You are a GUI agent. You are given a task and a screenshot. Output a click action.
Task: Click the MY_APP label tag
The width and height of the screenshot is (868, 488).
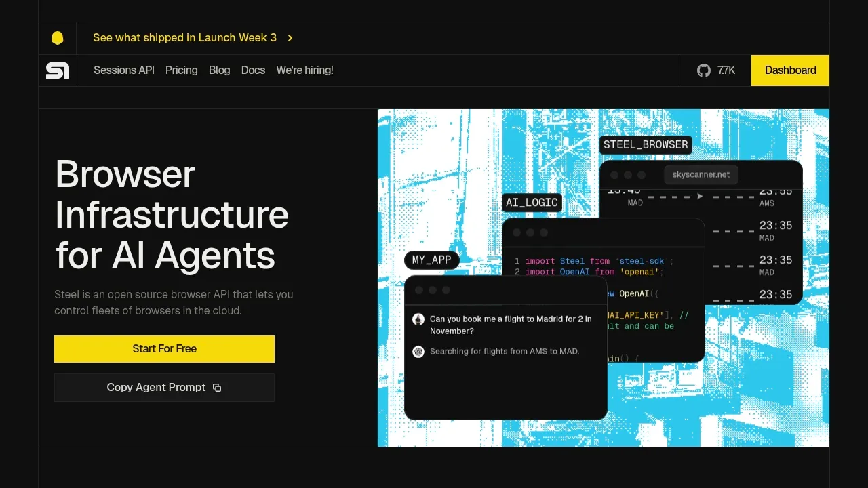[x=431, y=260]
